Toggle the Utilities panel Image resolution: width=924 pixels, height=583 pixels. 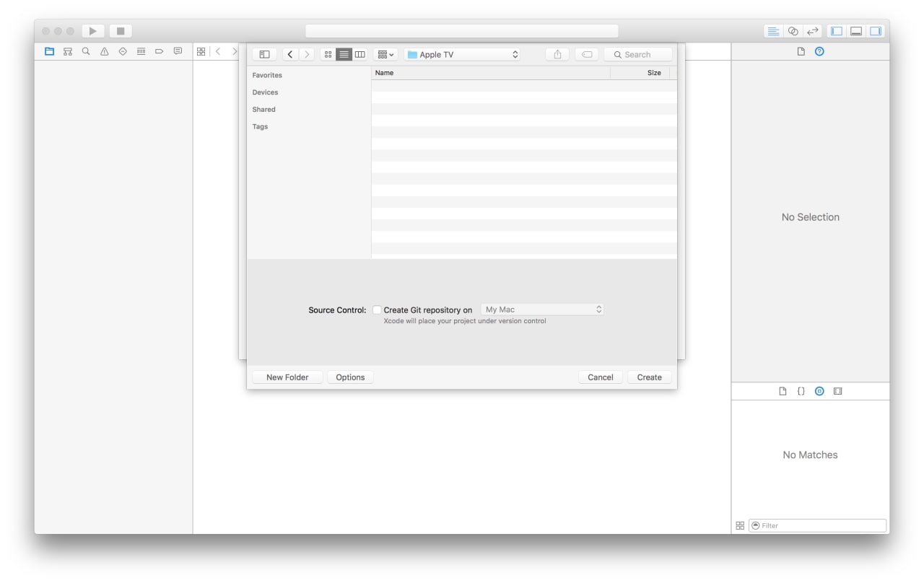tap(876, 31)
